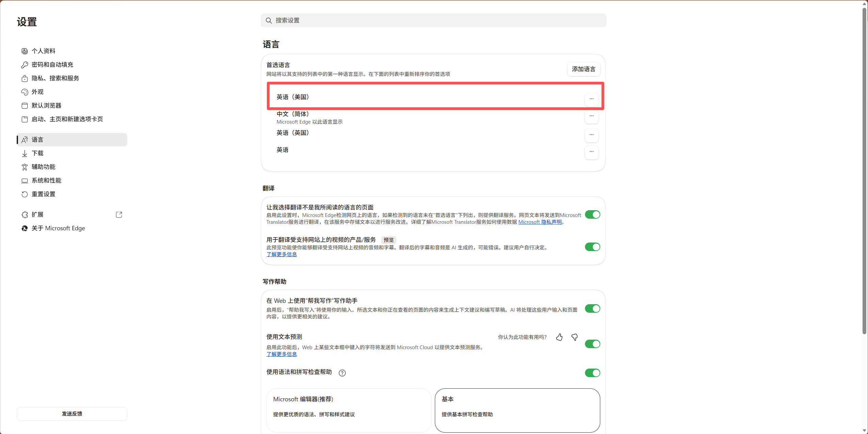Click the browser icon beside 默认浏览器
868x434 pixels.
pyautogui.click(x=25, y=106)
